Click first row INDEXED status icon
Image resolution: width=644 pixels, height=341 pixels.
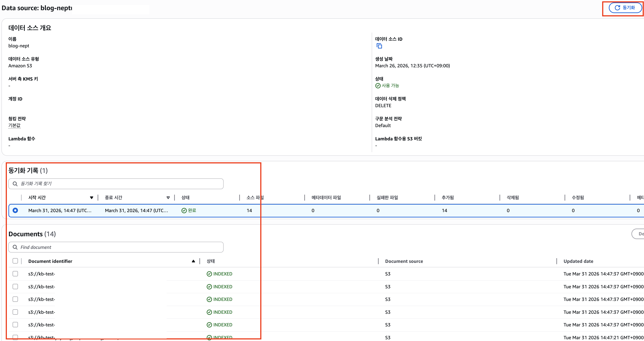tap(209, 274)
